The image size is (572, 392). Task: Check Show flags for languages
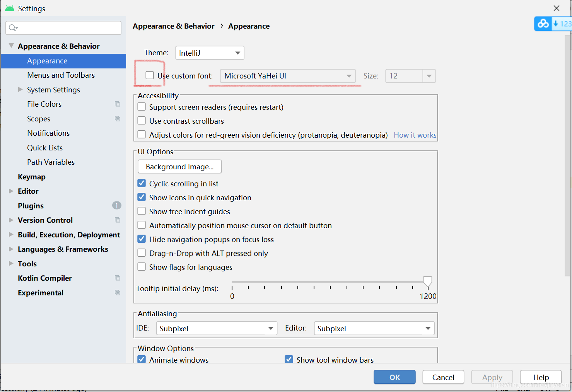point(142,267)
